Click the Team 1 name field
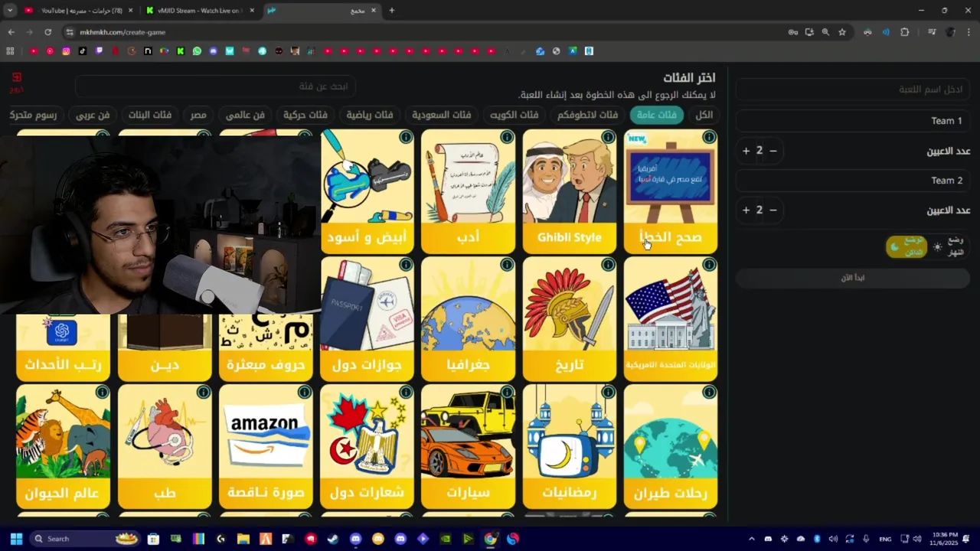The image size is (980, 551). [853, 121]
